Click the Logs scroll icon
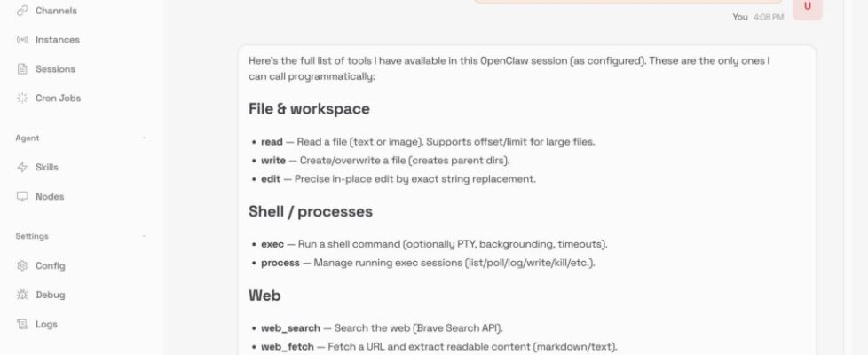This screenshot has height=355, width=868. point(22,325)
